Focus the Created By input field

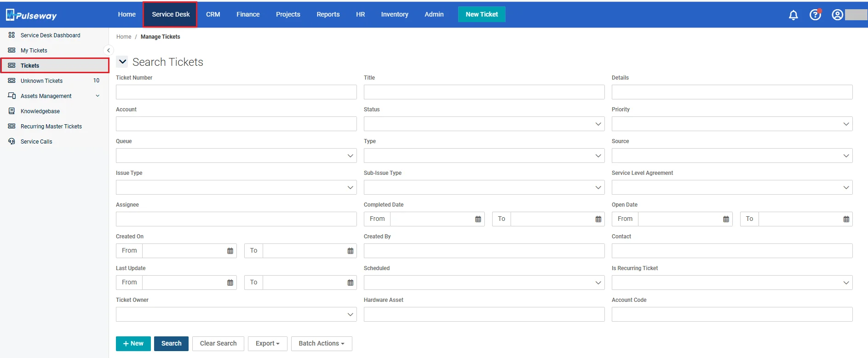(484, 251)
